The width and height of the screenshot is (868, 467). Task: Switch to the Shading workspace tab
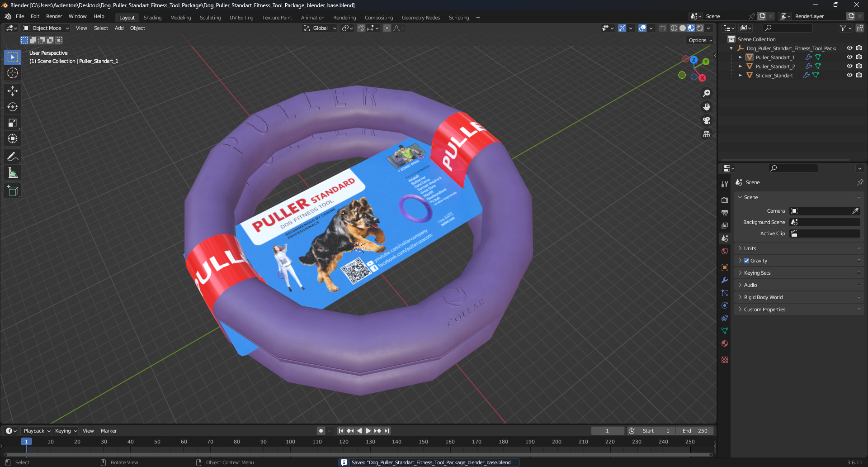[152, 18]
